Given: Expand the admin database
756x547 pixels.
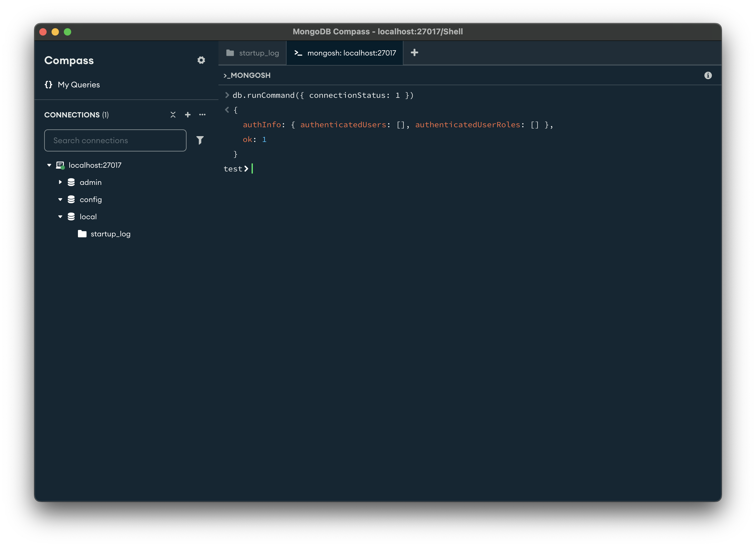Looking at the screenshot, I should point(60,182).
